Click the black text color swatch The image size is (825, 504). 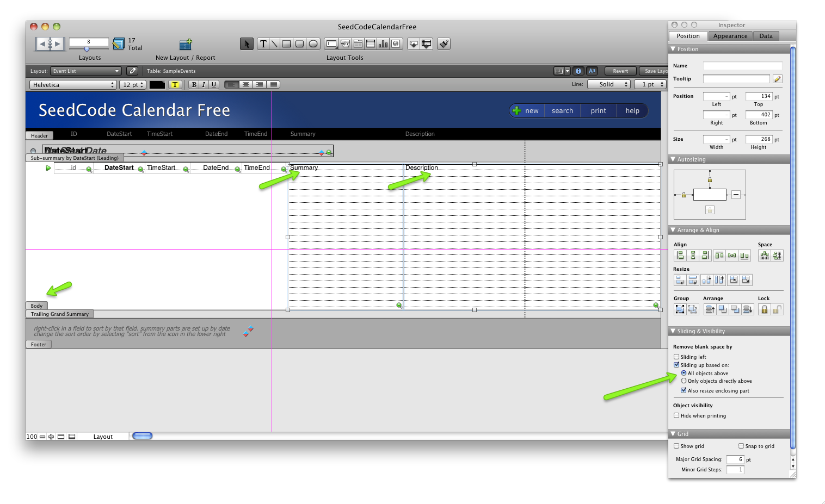point(157,85)
